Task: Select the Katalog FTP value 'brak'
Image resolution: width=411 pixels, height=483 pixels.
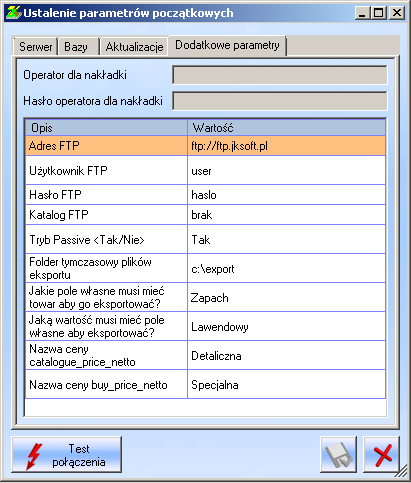Action: 286,215
